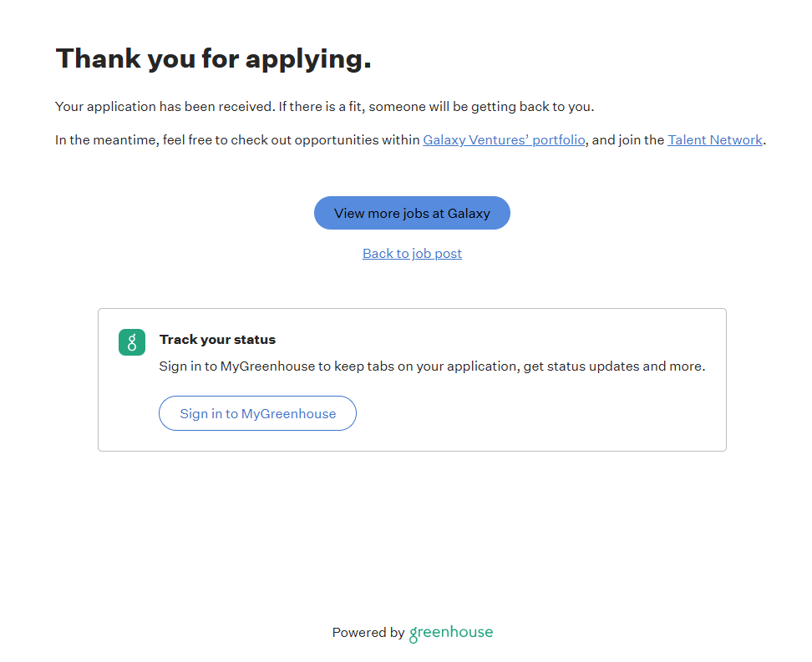Click the 'Thank you for applying.' heading

[x=213, y=58]
